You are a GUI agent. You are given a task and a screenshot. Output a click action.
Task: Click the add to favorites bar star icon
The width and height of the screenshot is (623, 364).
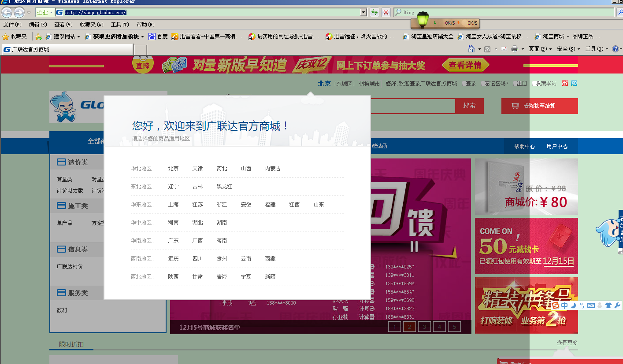38,37
